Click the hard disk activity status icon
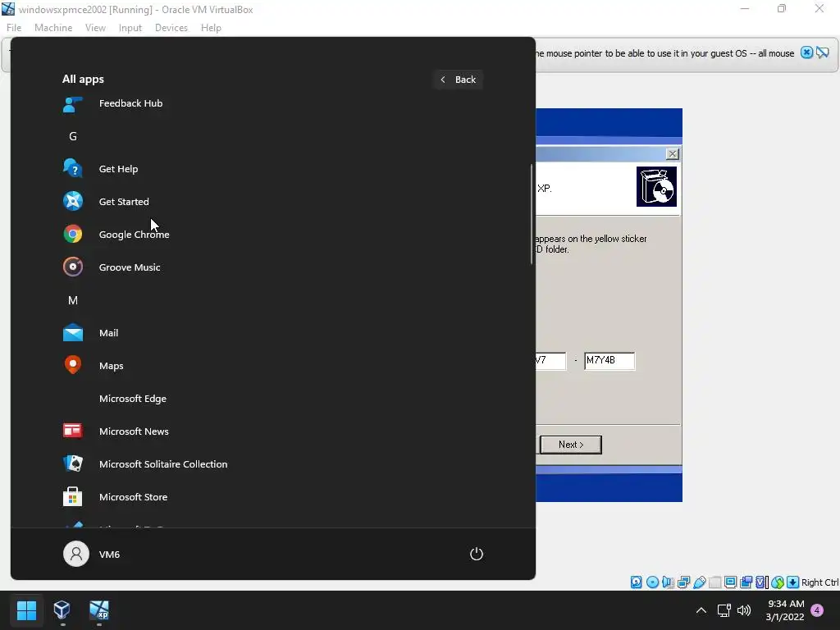840x630 pixels. click(x=636, y=582)
